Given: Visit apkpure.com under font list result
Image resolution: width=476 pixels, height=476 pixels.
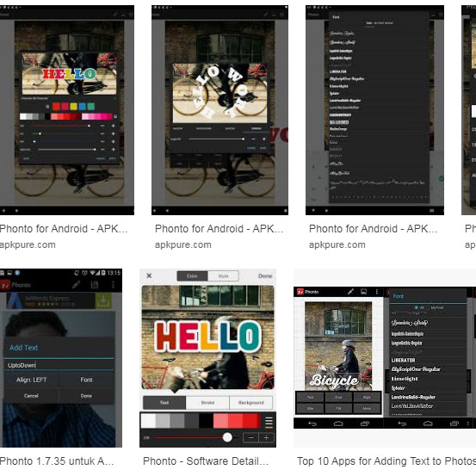Looking at the screenshot, I should [x=337, y=244].
